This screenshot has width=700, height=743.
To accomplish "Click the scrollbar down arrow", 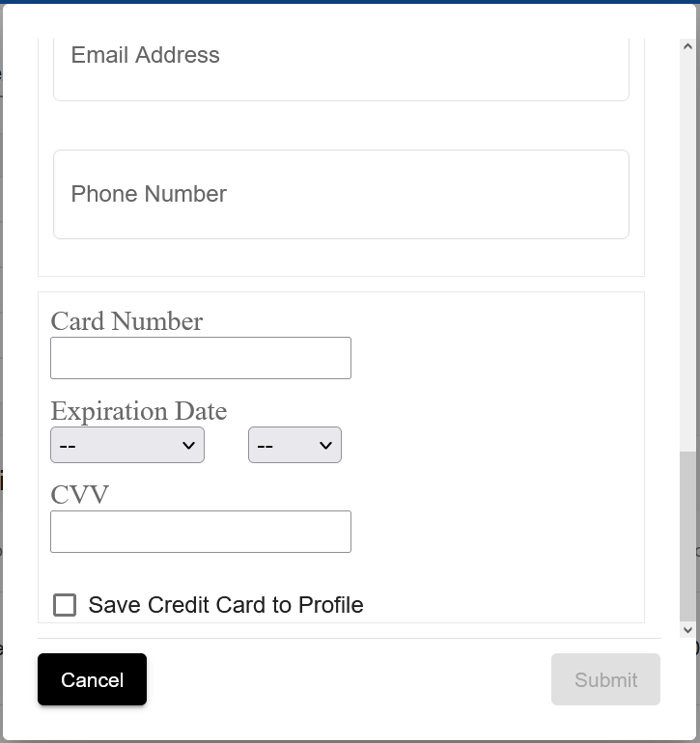I will (687, 630).
